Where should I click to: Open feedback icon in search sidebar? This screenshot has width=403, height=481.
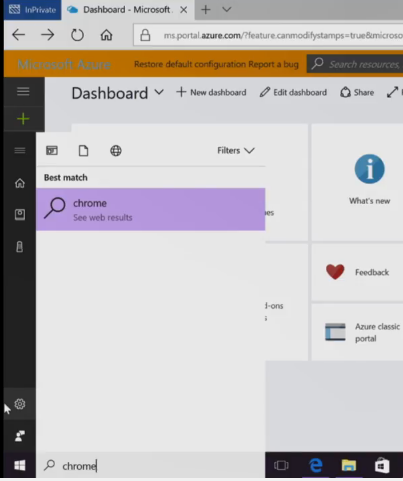[x=20, y=436]
